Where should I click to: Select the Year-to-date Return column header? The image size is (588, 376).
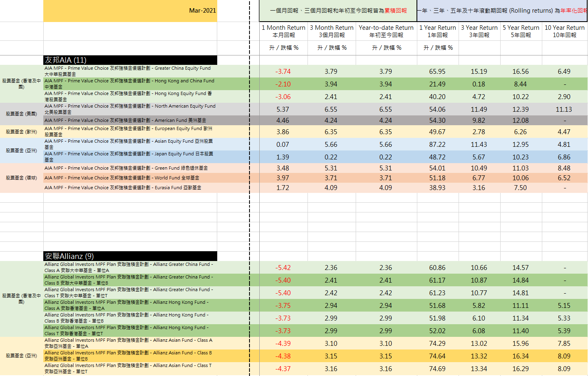(386, 31)
